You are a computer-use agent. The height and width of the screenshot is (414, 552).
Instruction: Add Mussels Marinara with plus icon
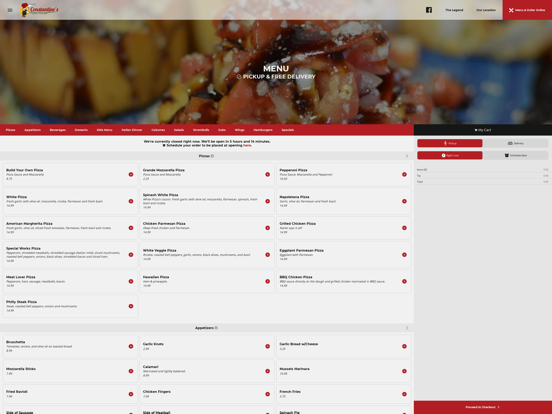pos(404,371)
